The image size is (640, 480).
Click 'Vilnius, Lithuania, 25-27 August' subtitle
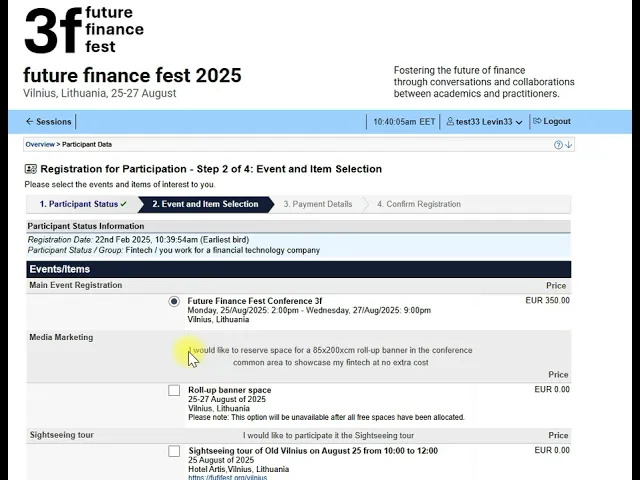point(100,93)
